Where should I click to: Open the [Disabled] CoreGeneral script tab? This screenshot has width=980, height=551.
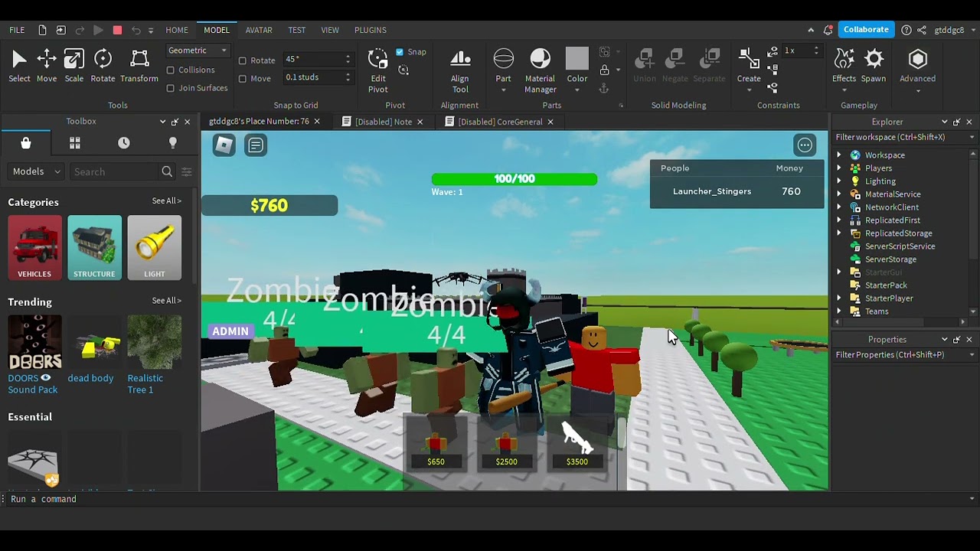[x=499, y=122]
